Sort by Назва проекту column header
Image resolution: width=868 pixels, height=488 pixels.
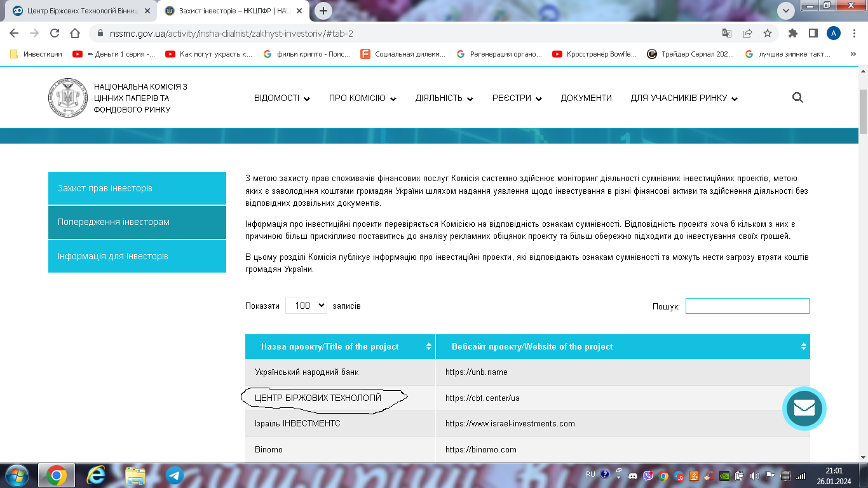(x=341, y=347)
